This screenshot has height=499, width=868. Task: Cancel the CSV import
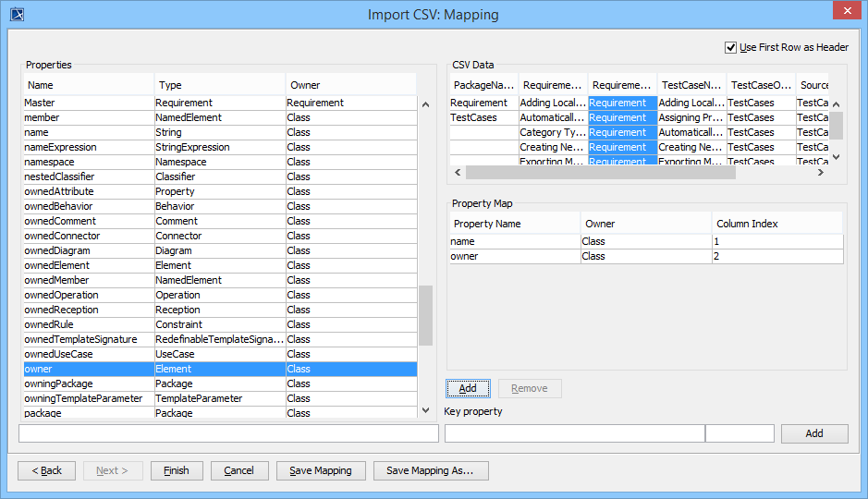tap(238, 470)
